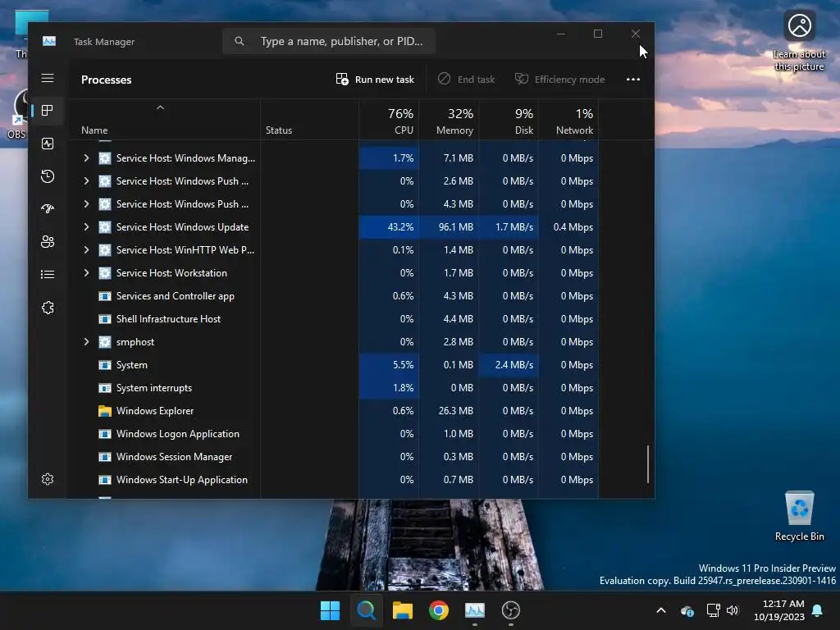The image size is (840, 630).
Task: Sort by CPU column header
Action: 389,120
